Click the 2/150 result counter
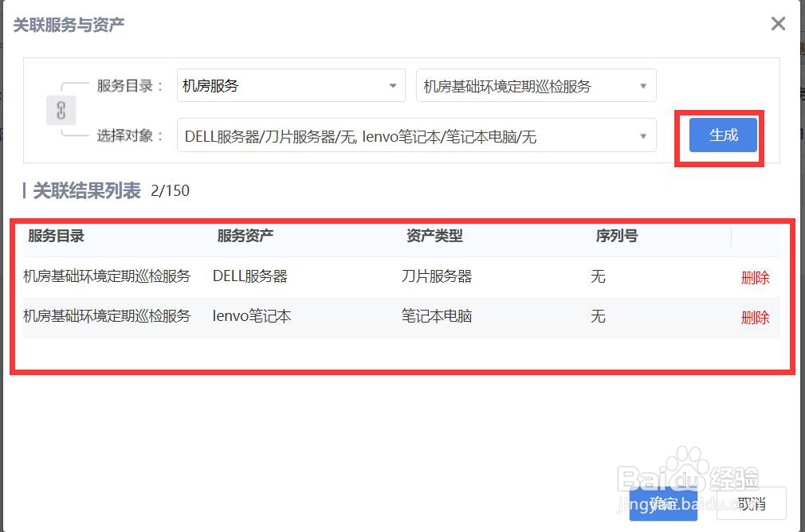The height and width of the screenshot is (532, 805). 169,191
